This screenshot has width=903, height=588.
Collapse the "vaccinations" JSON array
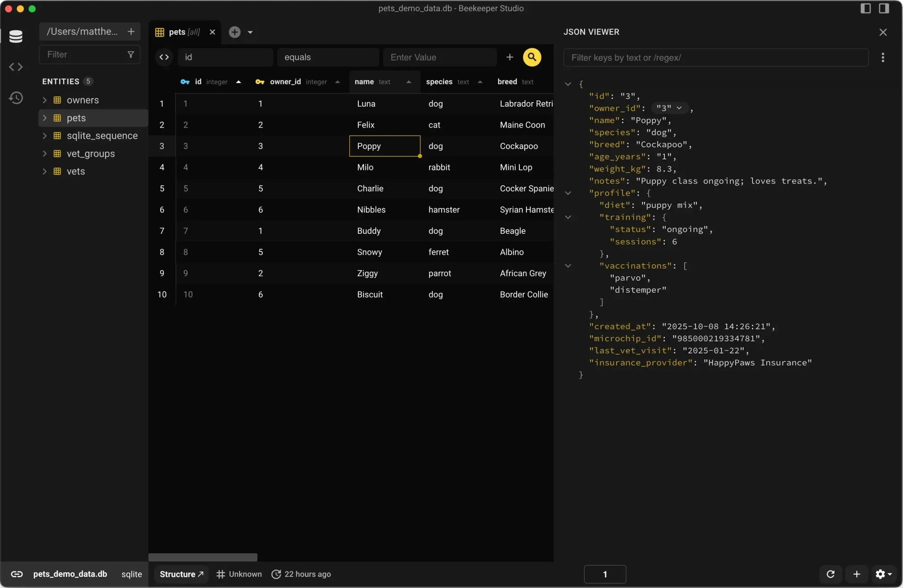[x=568, y=266]
